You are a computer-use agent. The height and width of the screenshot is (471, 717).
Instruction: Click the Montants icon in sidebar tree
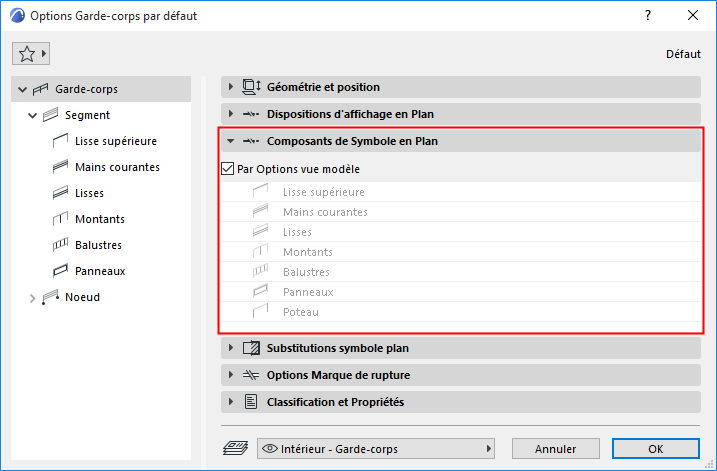click(x=59, y=219)
